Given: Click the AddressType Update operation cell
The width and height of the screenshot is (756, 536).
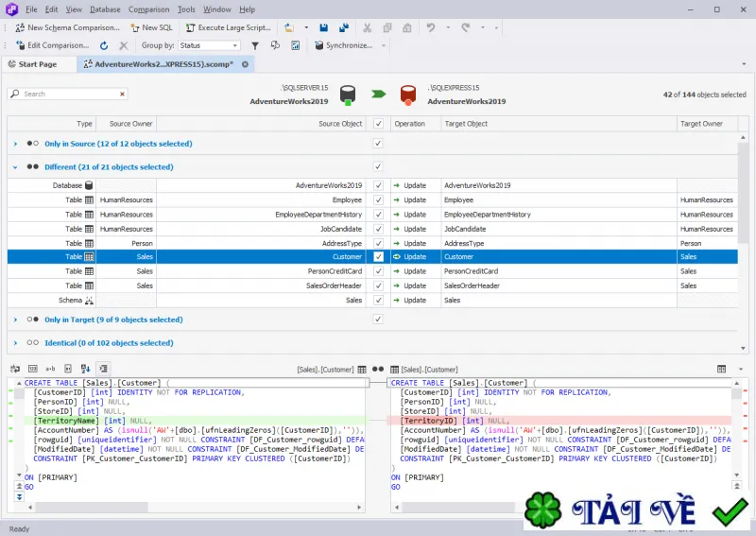Looking at the screenshot, I should click(x=416, y=243).
